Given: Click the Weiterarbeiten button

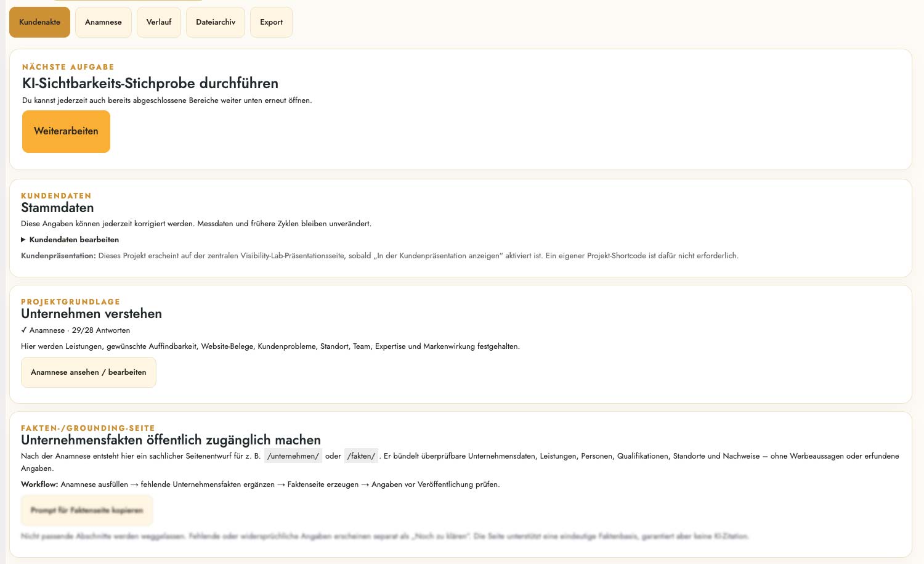Looking at the screenshot, I should (66, 131).
